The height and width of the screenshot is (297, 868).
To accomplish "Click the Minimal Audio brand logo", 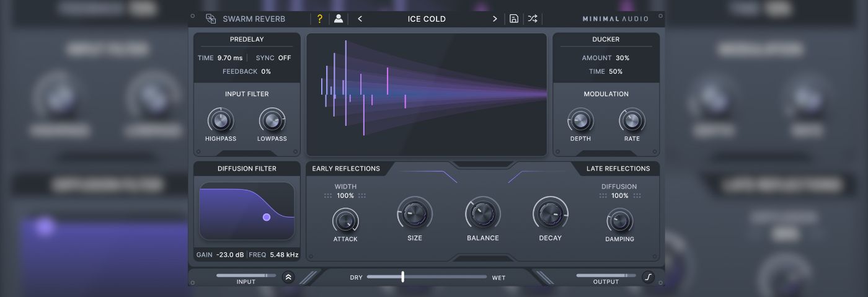I will [615, 19].
